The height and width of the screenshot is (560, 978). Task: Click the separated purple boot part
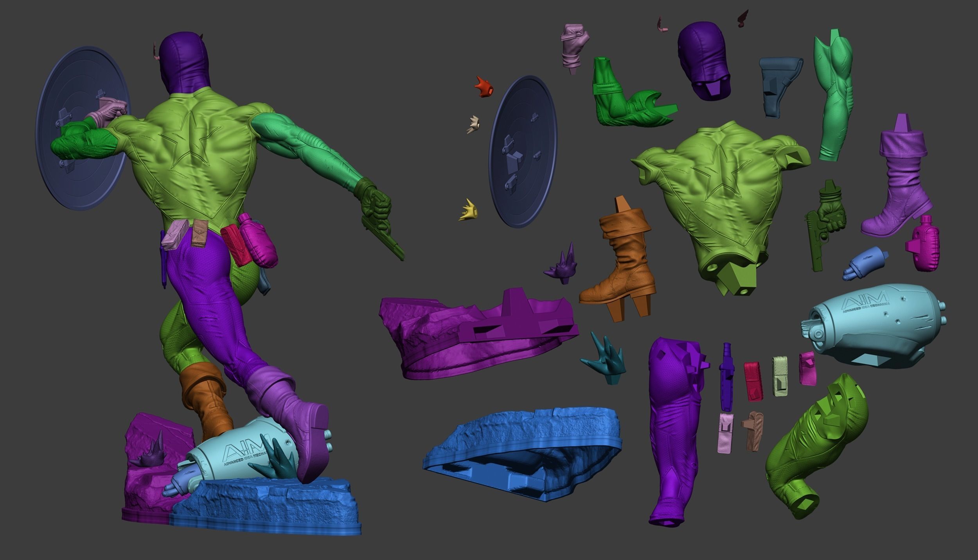(900, 184)
